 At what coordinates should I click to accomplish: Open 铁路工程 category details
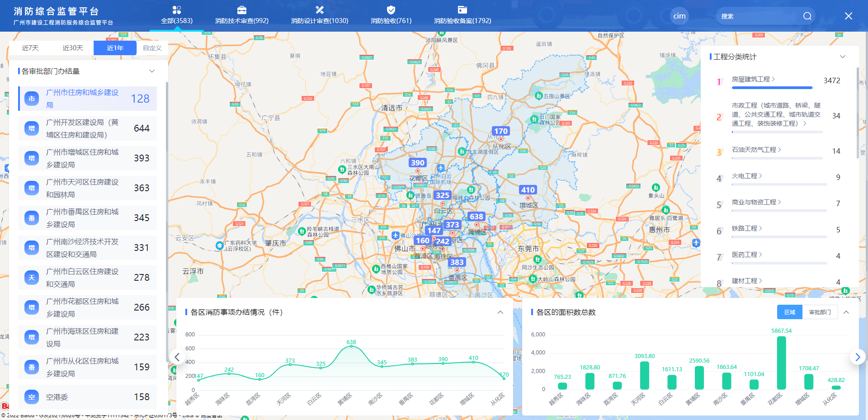point(747,228)
